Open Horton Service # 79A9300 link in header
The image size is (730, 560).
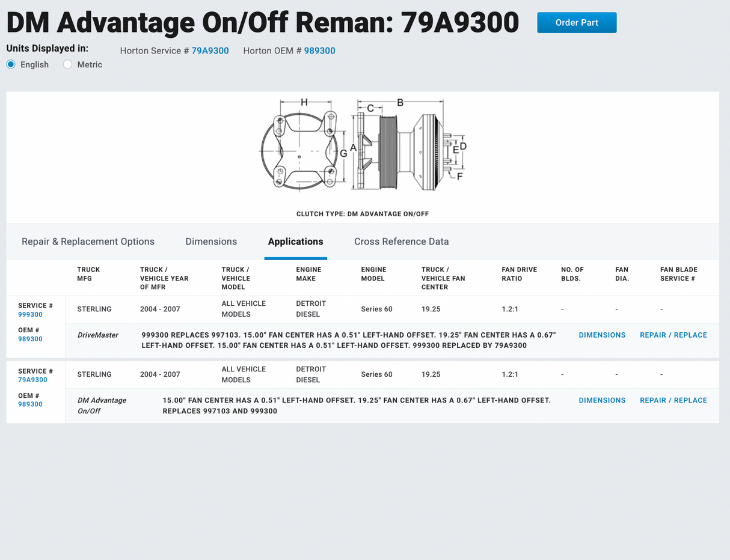coord(210,51)
